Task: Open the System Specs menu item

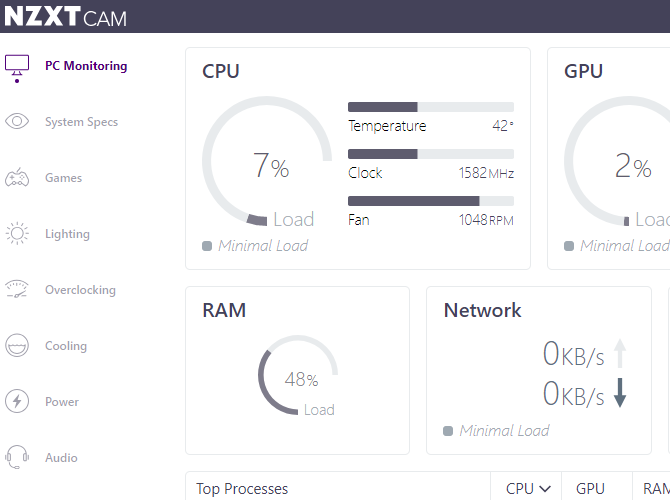Action: 81,122
